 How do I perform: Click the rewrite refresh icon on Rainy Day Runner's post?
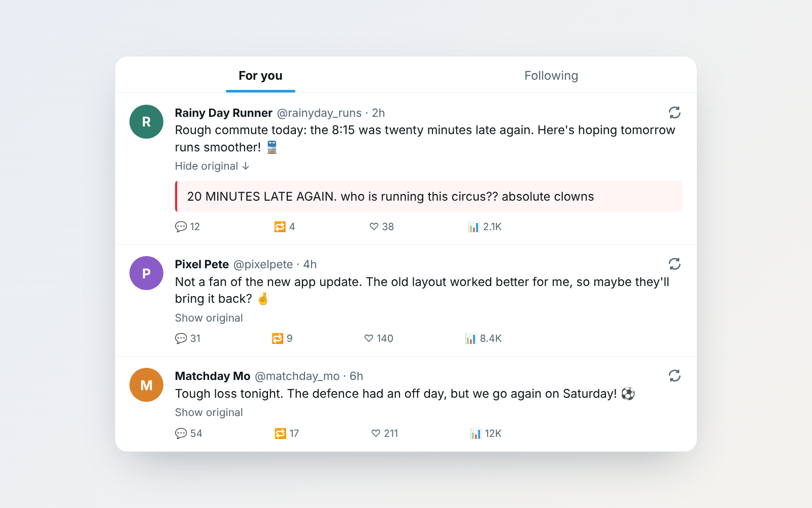click(674, 112)
